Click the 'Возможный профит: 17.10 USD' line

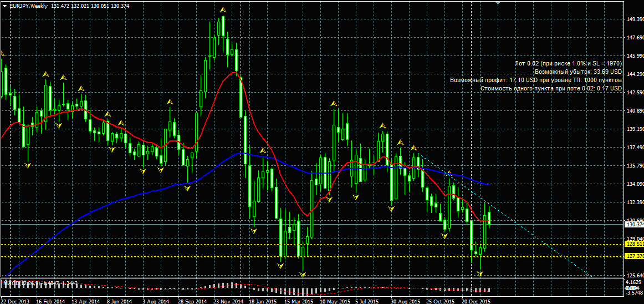coord(536,80)
